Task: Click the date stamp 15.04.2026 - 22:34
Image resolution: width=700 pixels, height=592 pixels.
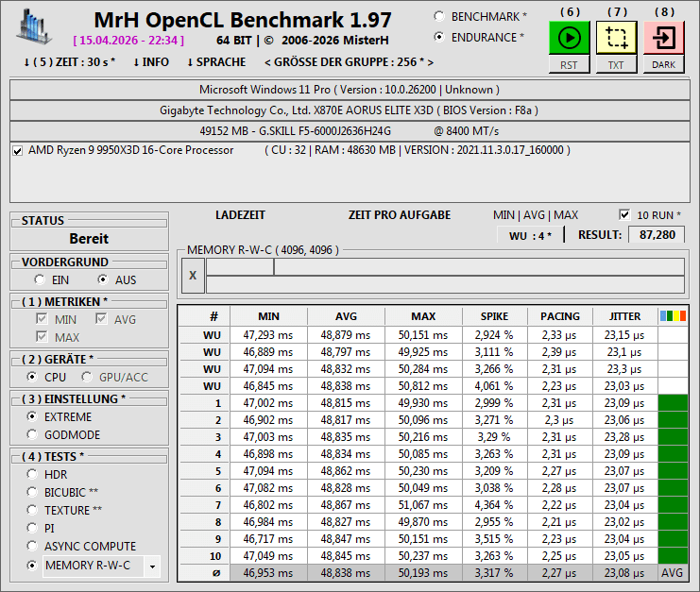Action: tap(128, 41)
